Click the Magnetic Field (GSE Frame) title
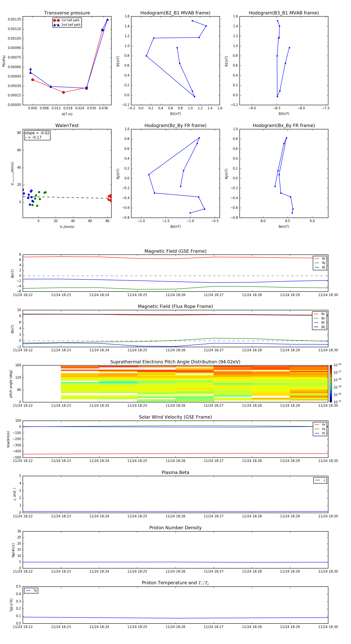The image size is (351, 644). point(175,251)
